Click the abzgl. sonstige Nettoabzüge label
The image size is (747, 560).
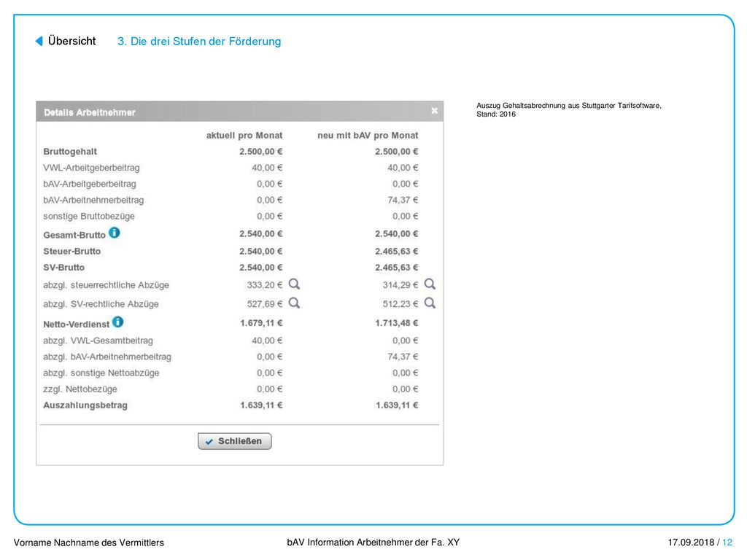point(101,373)
